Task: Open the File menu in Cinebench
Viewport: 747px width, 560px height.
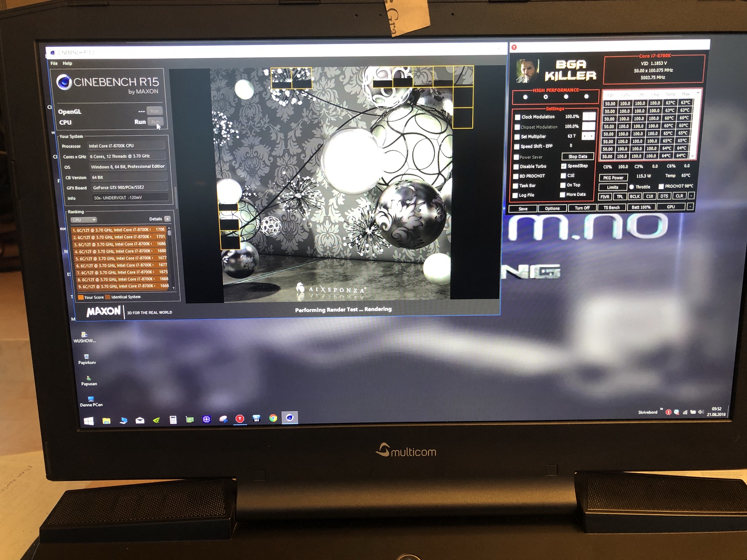Action: 54,63
